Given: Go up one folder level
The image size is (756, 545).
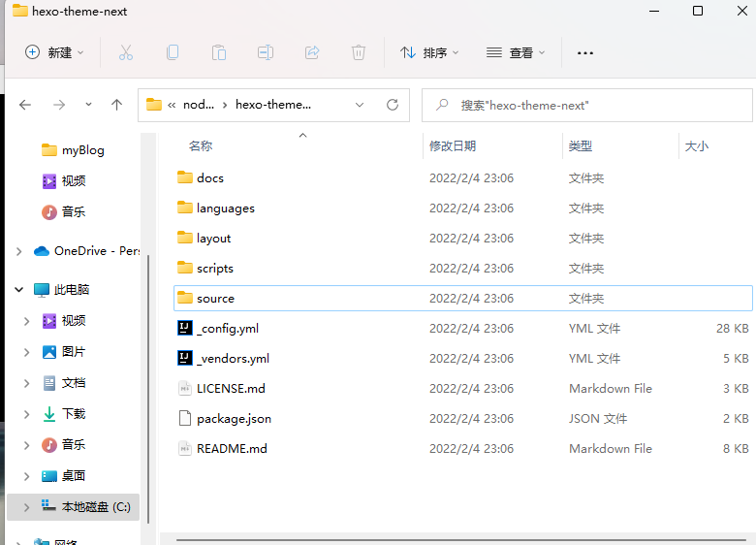Looking at the screenshot, I should [116, 105].
